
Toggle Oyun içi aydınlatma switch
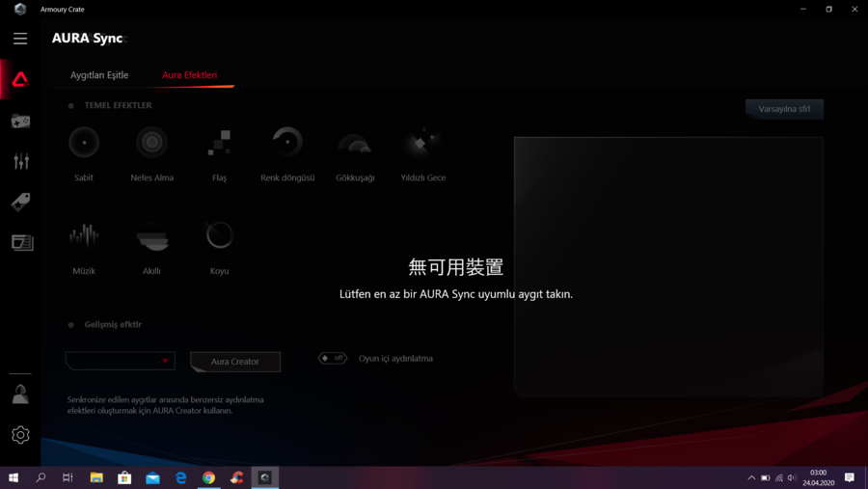tap(333, 358)
